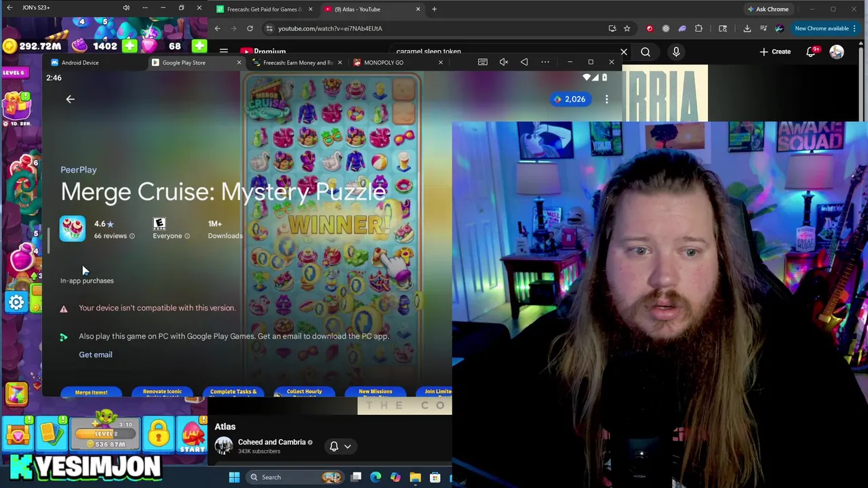Click the Ask Chrome button

pyautogui.click(x=768, y=9)
